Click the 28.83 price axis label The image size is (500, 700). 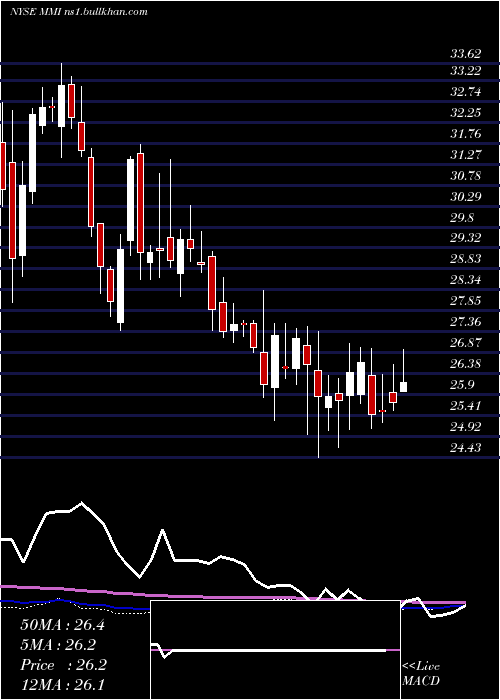[x=466, y=258]
